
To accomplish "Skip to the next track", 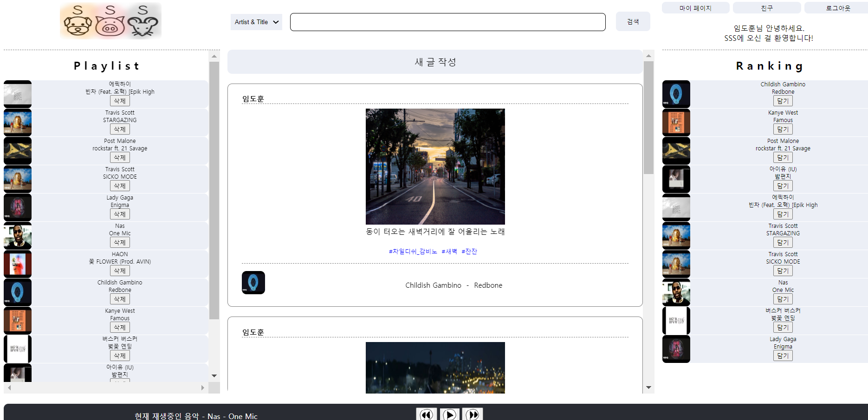I will click(x=473, y=414).
